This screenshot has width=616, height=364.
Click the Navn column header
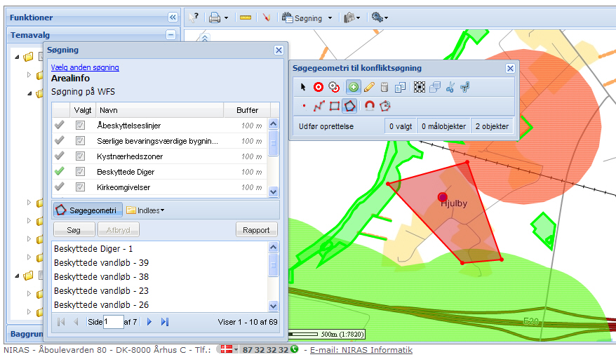[x=160, y=110]
